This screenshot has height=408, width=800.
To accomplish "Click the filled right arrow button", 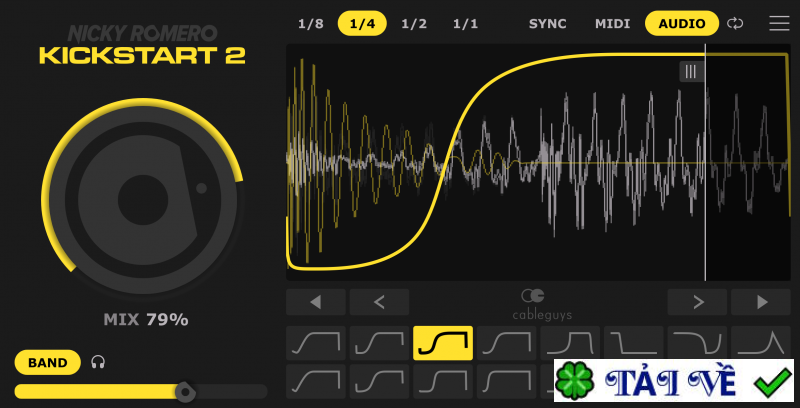I will pyautogui.click(x=761, y=302).
